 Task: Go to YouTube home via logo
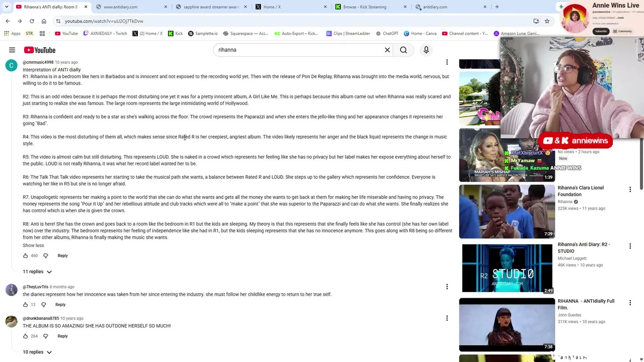(x=39, y=50)
